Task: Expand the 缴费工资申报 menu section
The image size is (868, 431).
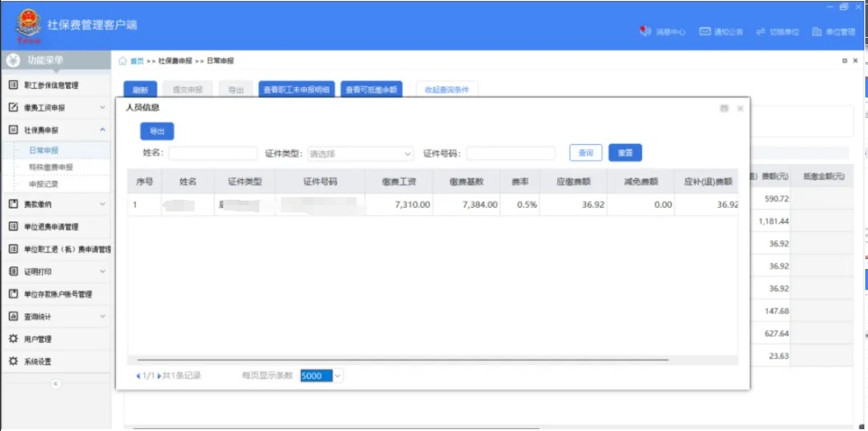Action: [x=54, y=108]
